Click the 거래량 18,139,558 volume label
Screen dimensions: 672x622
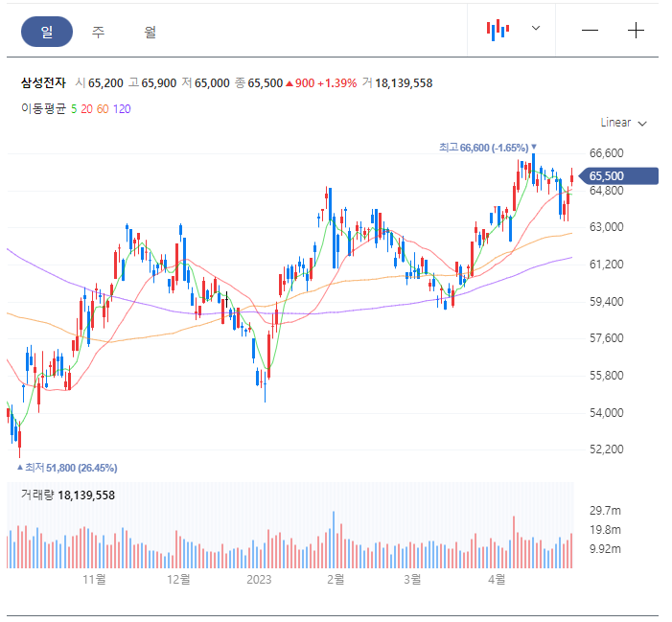pyautogui.click(x=68, y=495)
